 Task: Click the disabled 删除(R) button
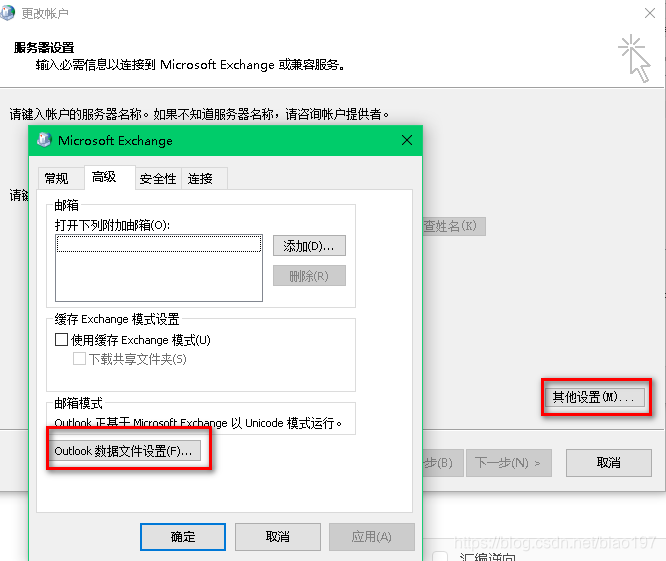point(309,276)
